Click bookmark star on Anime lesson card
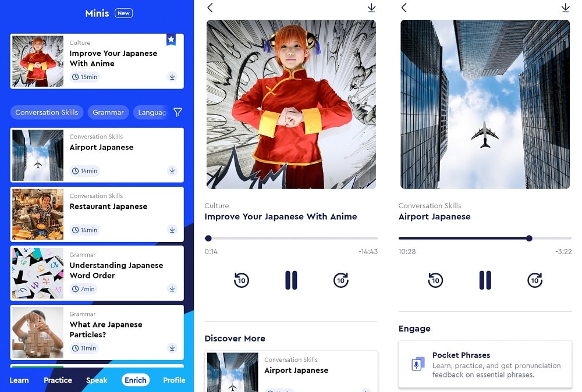 [171, 40]
